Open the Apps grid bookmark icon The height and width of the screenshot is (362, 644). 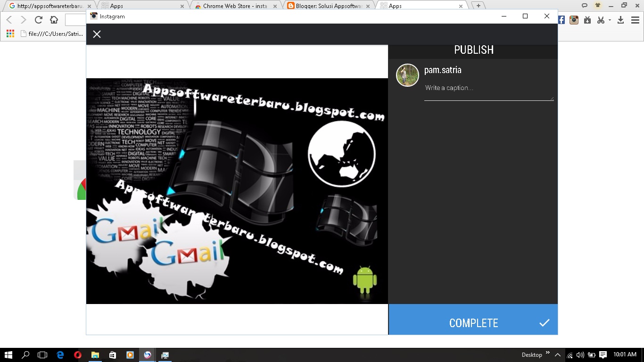pos(10,33)
